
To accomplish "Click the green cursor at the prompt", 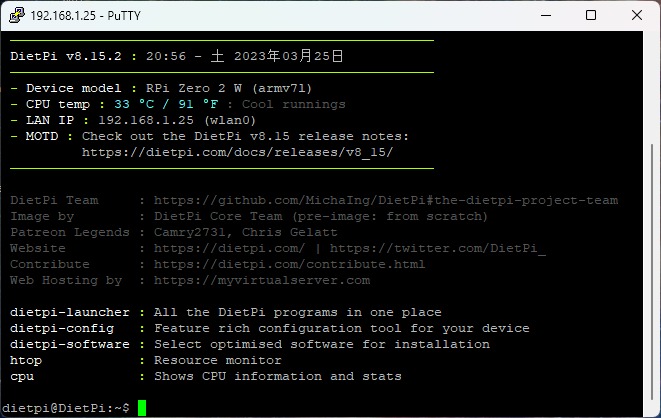I will [142, 408].
